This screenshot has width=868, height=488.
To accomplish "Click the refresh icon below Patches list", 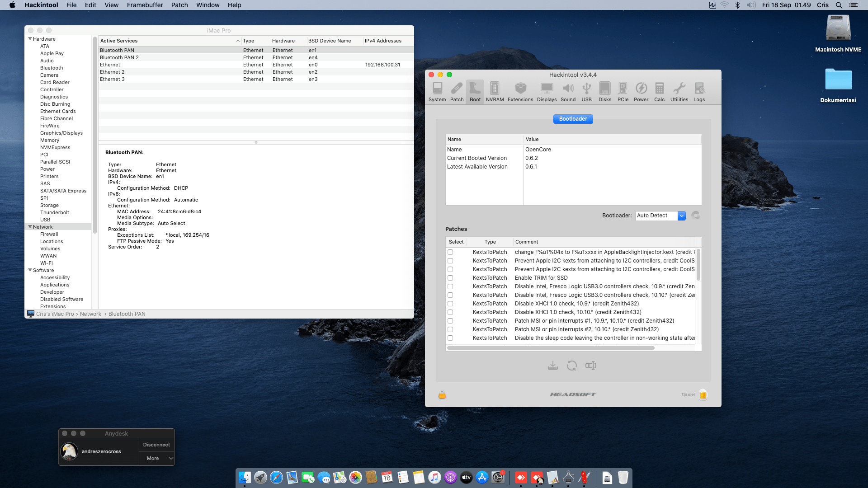I will click(x=571, y=366).
